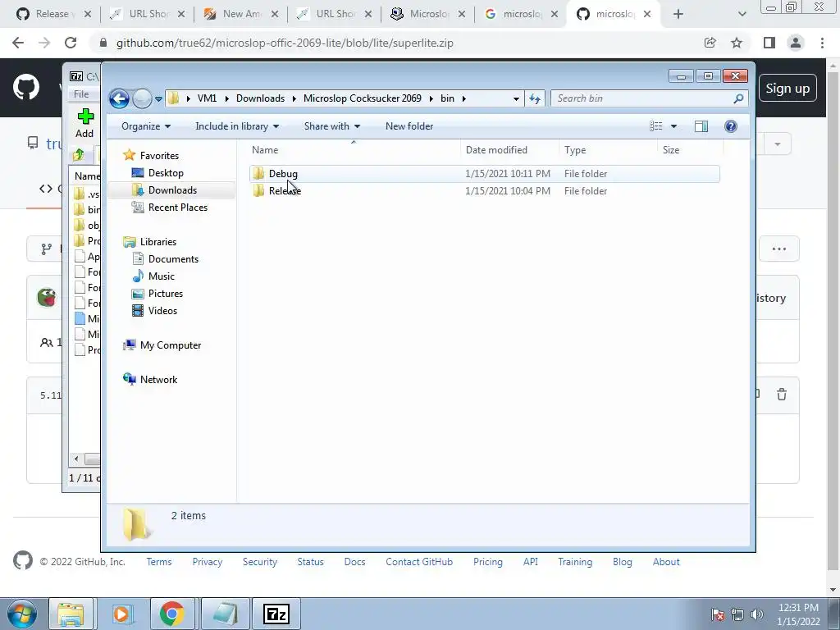Click the Explorer back navigation arrow
This screenshot has width=840, height=630.
(119, 98)
